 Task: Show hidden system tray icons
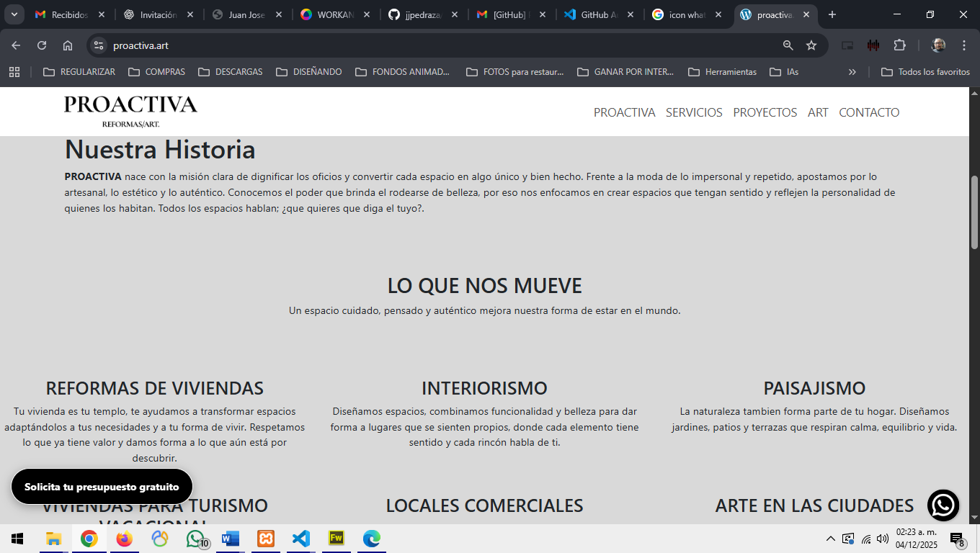click(x=830, y=539)
